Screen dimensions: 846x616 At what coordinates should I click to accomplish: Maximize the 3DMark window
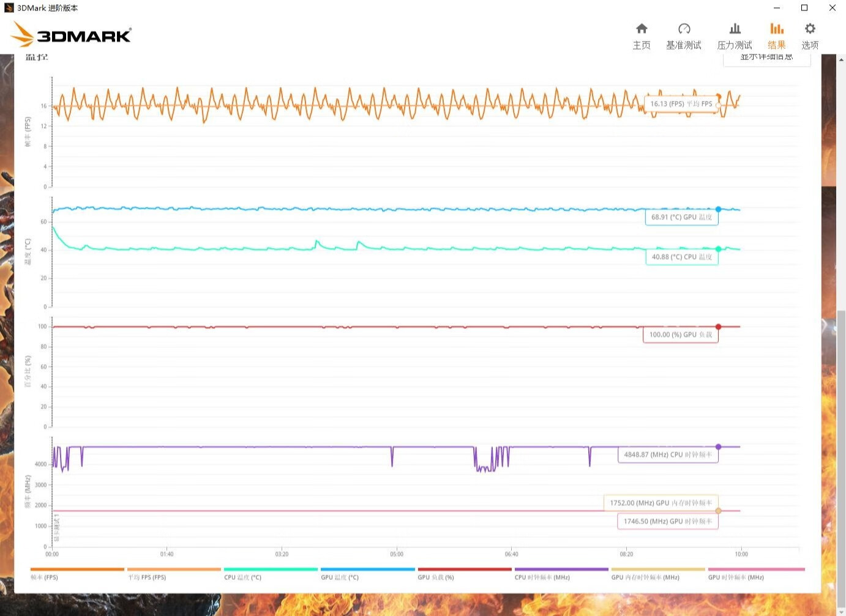[x=804, y=8]
